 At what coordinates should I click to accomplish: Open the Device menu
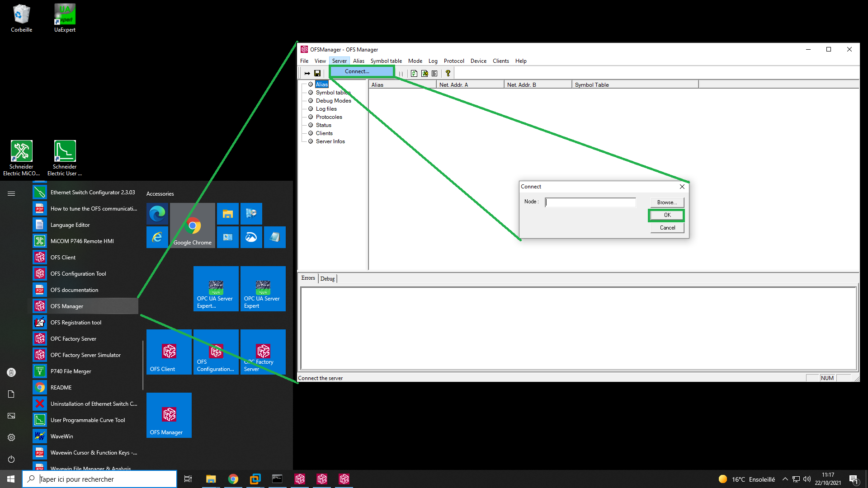click(x=478, y=61)
